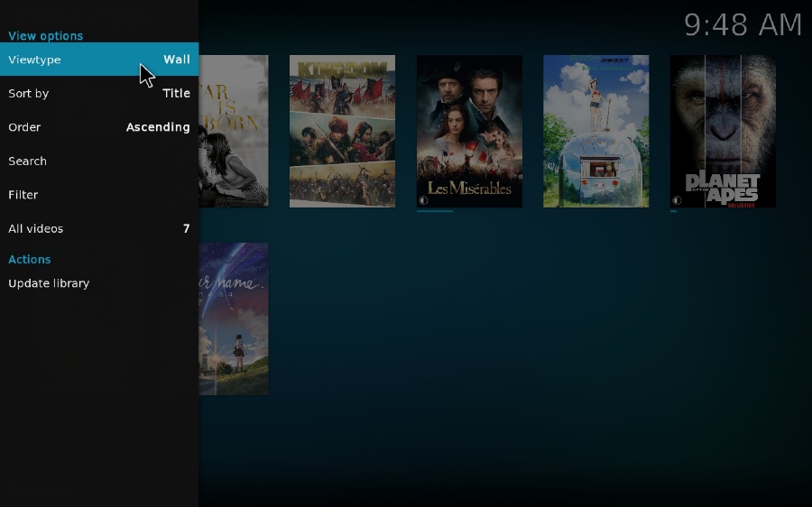Select the All videos entry

[x=99, y=228]
